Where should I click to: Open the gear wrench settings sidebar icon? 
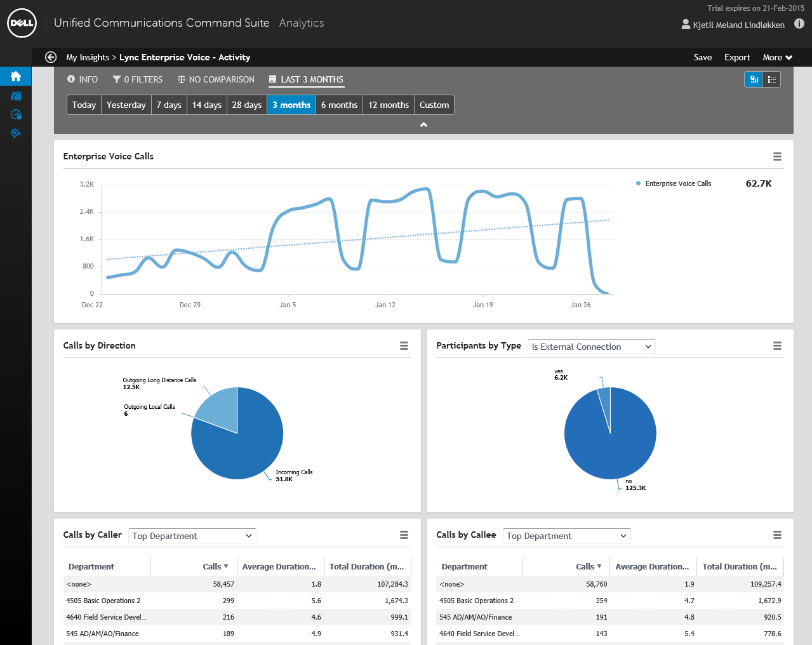[16, 133]
